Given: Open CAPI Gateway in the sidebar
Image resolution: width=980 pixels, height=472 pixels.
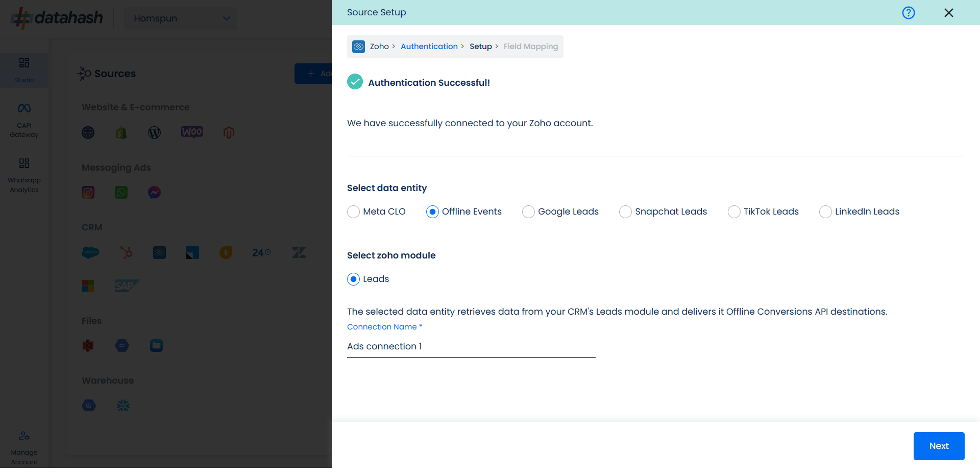Looking at the screenshot, I should 24,121.
